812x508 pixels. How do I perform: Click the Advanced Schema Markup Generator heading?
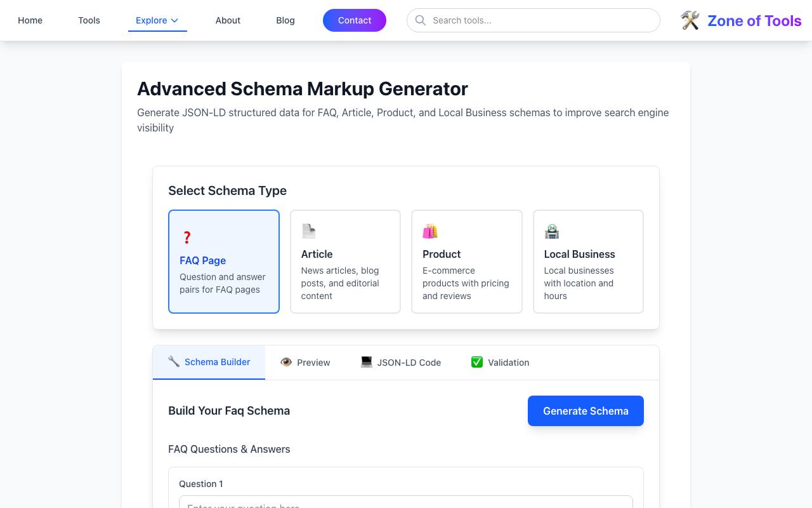click(303, 89)
